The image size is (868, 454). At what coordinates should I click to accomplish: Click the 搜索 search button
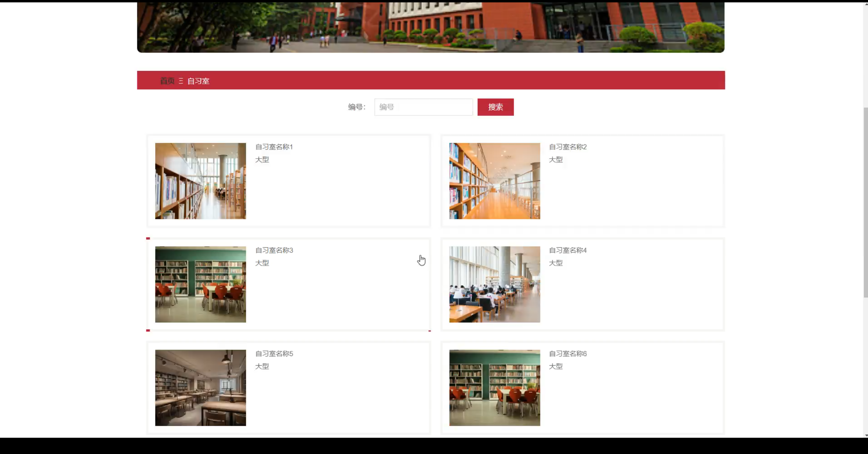click(x=495, y=107)
